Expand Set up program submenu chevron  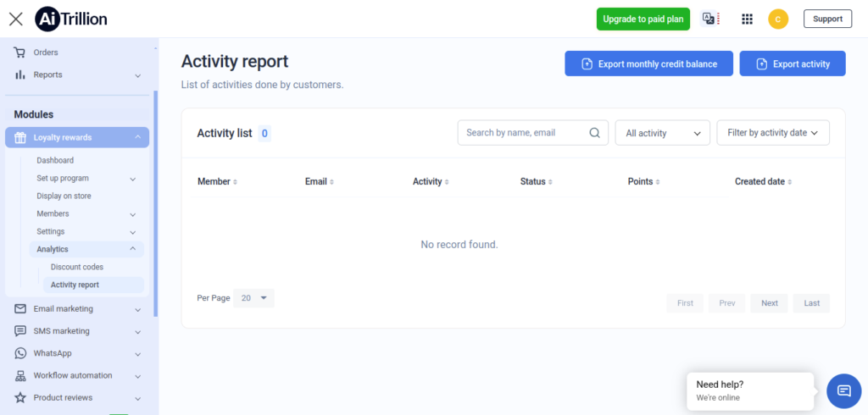click(133, 179)
